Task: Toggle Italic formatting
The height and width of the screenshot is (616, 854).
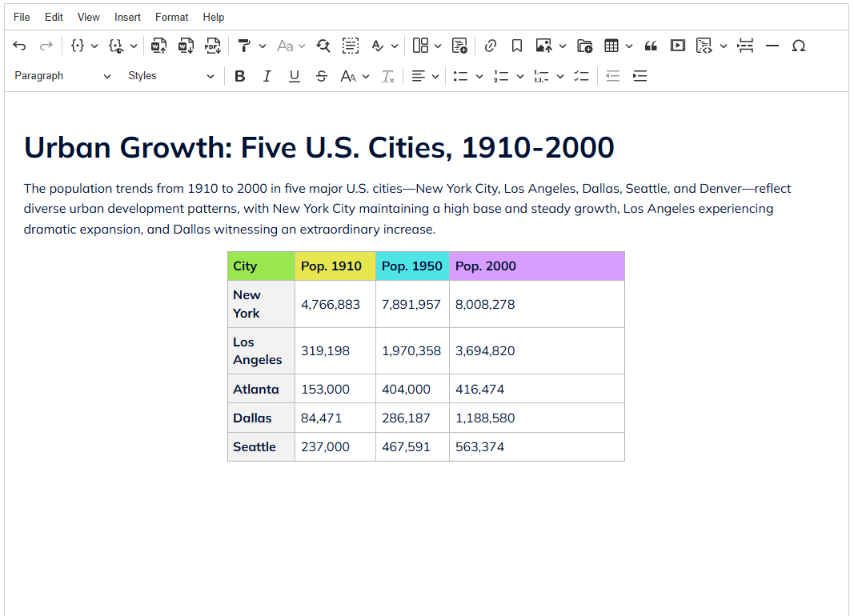Action: tap(267, 76)
